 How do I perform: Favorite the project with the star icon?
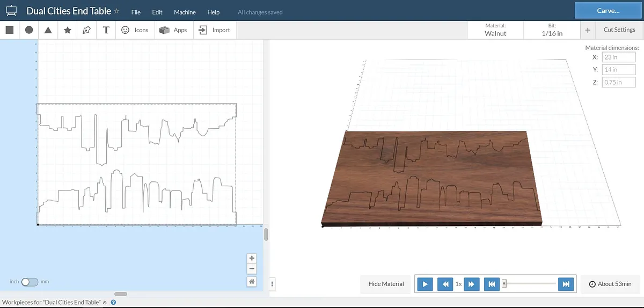[116, 11]
